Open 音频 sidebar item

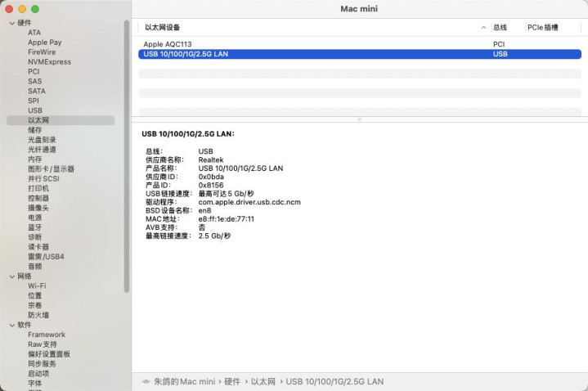[x=34, y=267]
